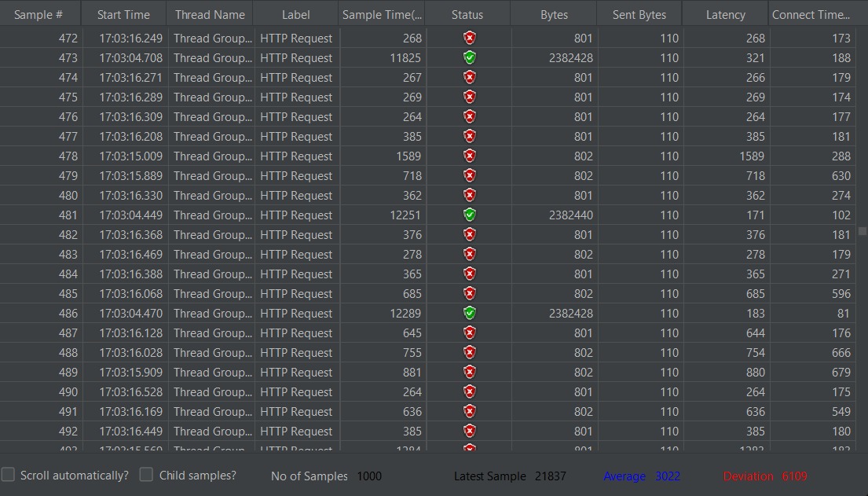Click the Latency column header

pyautogui.click(x=725, y=14)
